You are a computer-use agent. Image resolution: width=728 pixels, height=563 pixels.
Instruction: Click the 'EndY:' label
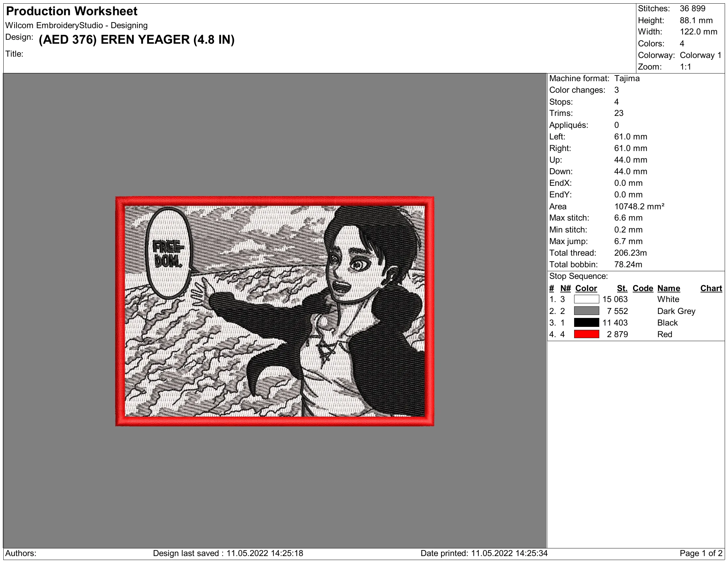[560, 194]
